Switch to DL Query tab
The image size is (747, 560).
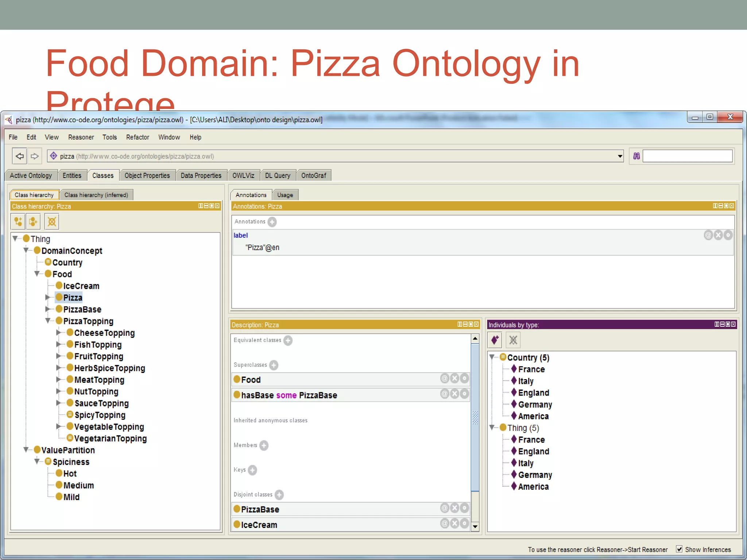pyautogui.click(x=278, y=175)
